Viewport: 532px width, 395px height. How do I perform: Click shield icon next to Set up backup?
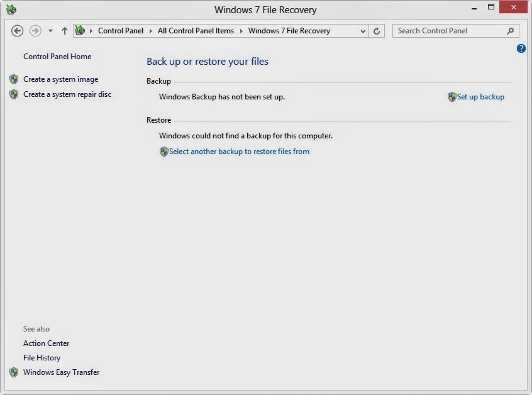[452, 97]
